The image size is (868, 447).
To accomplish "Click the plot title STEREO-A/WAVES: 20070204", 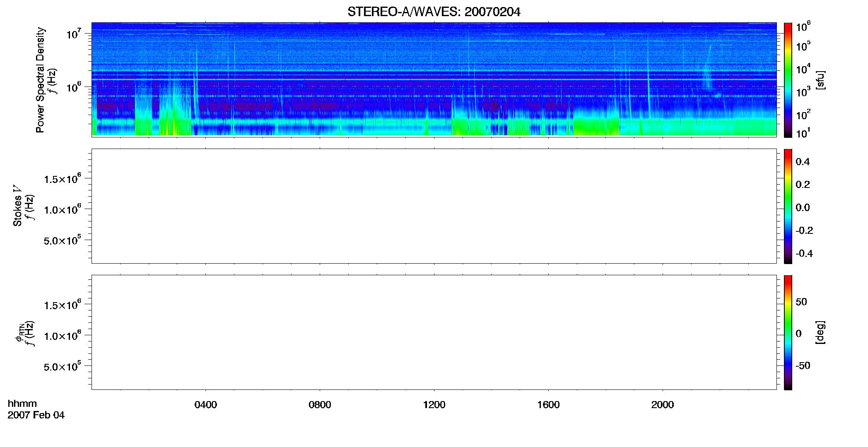I will click(x=434, y=12).
